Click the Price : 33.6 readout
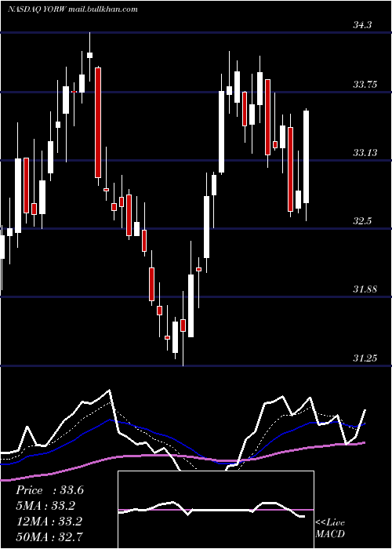 click(49, 490)
